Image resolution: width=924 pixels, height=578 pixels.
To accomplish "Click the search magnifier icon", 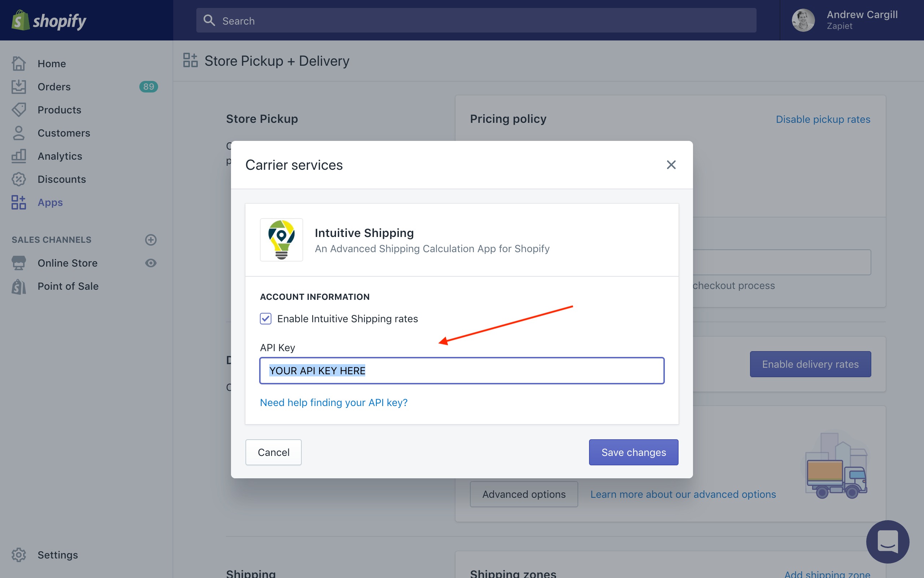I will point(209,20).
